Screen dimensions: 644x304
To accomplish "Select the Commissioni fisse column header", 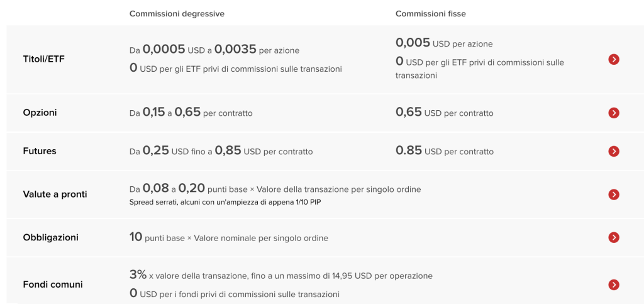I will pyautogui.click(x=431, y=13).
